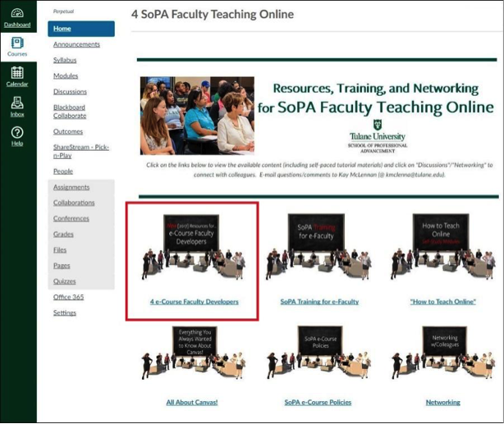Click the kmclenna@tulane.edu email text

(x=415, y=175)
